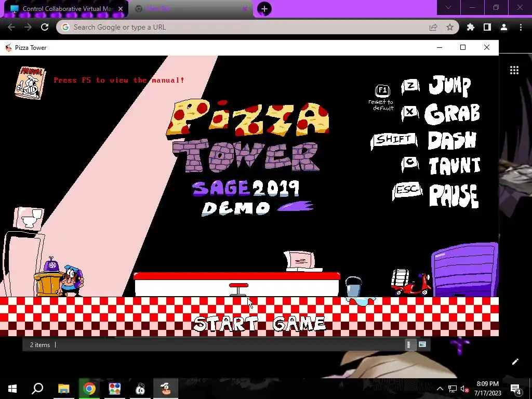Close the second Chrome tab

coord(245,9)
